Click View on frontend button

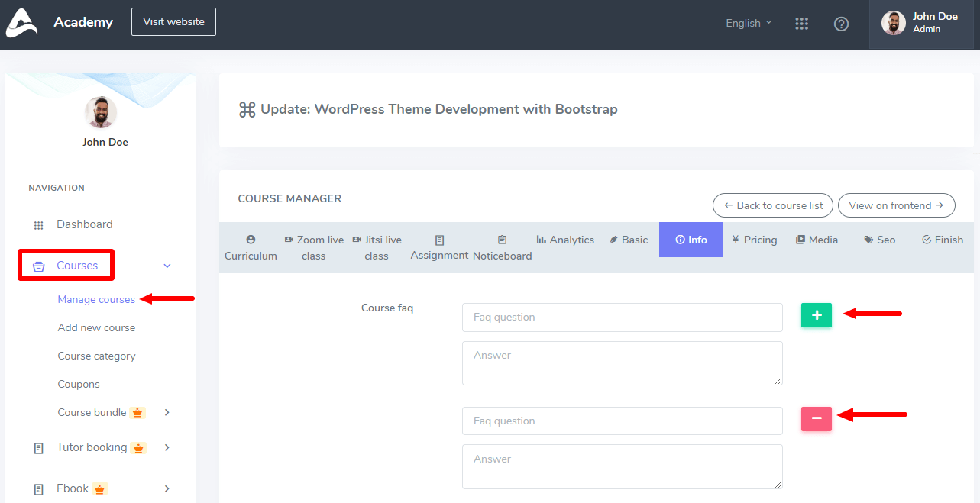[896, 205]
